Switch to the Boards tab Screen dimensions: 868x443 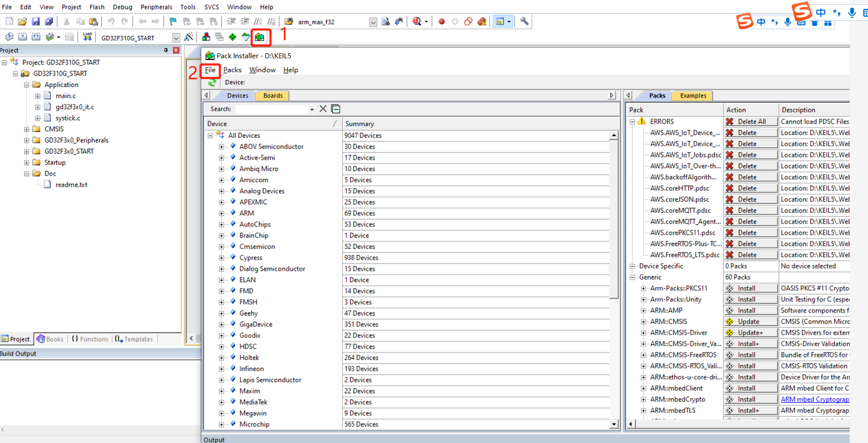[273, 95]
